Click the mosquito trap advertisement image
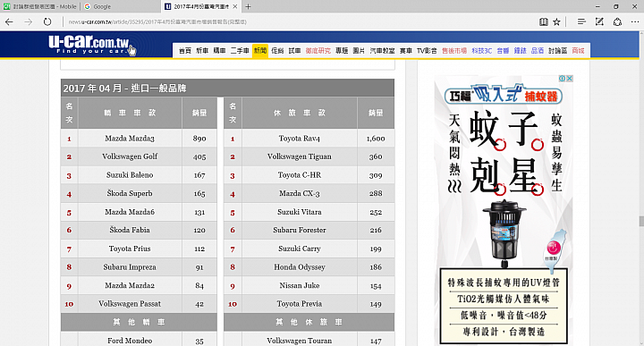The image size is (644, 346). (504, 210)
